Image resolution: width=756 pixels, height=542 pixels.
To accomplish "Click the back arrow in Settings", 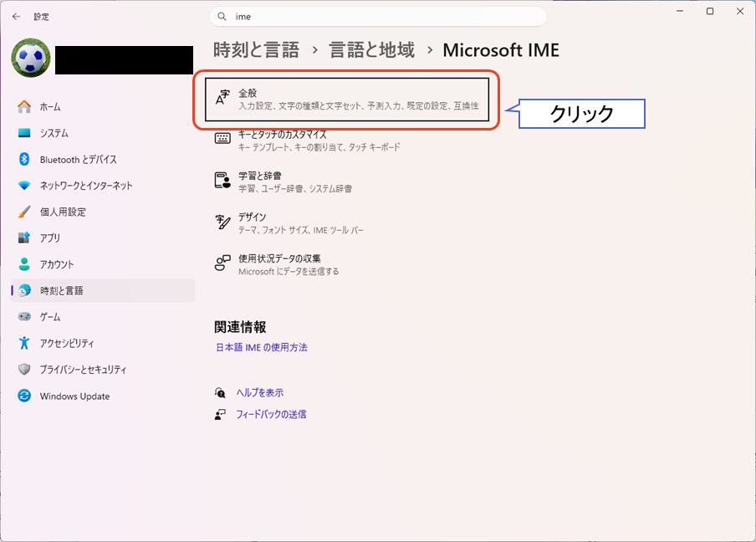I will coord(17,17).
